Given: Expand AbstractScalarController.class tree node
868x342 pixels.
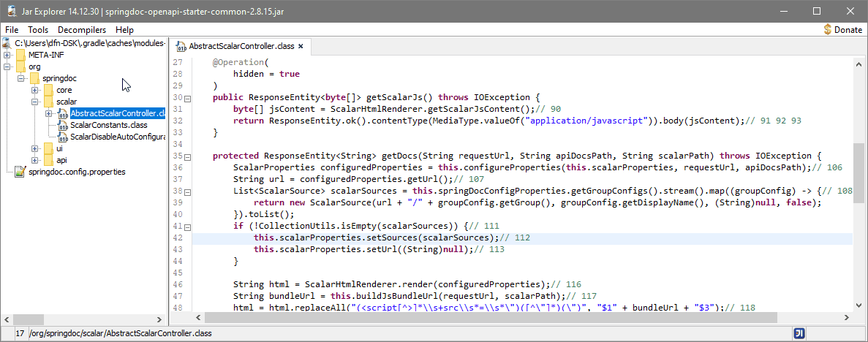Looking at the screenshot, I should [x=48, y=113].
